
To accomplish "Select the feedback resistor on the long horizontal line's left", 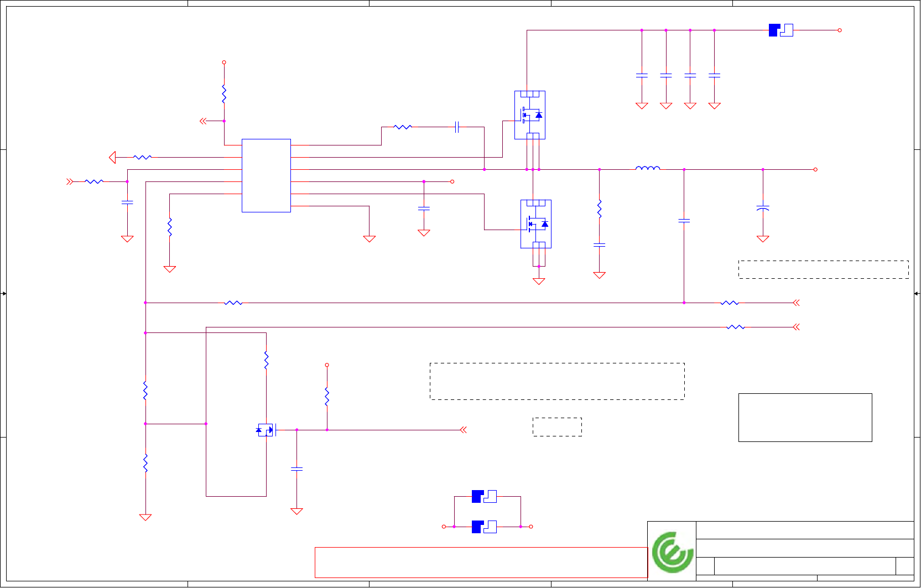I will click(233, 303).
